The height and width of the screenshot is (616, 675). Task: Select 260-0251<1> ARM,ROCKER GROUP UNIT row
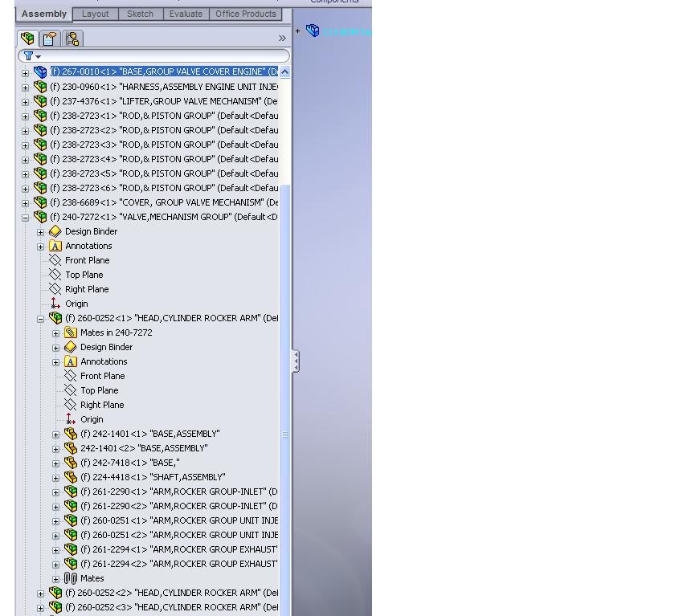(x=179, y=520)
